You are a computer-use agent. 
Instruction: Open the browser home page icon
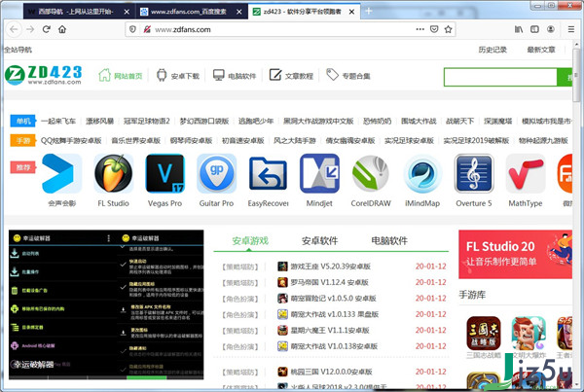click(x=62, y=29)
